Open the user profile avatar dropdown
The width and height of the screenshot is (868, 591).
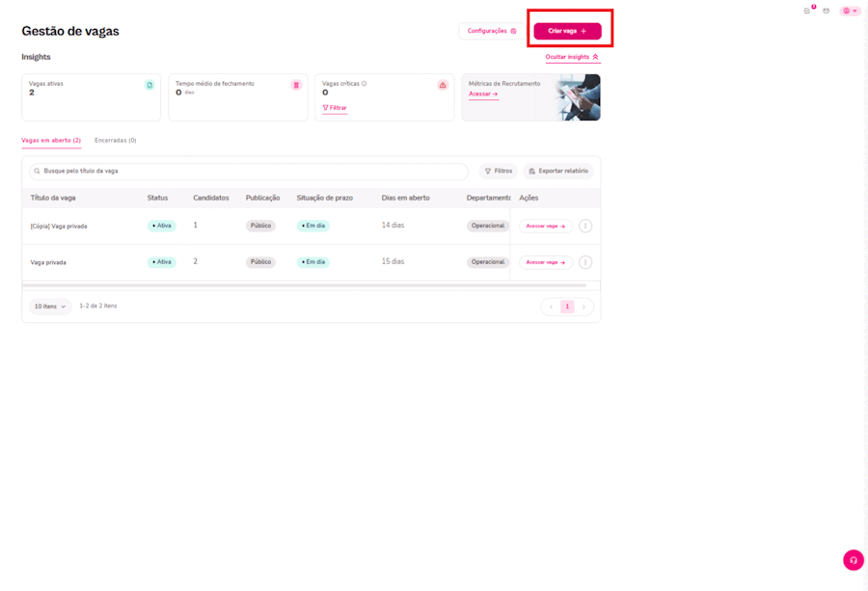click(x=848, y=11)
